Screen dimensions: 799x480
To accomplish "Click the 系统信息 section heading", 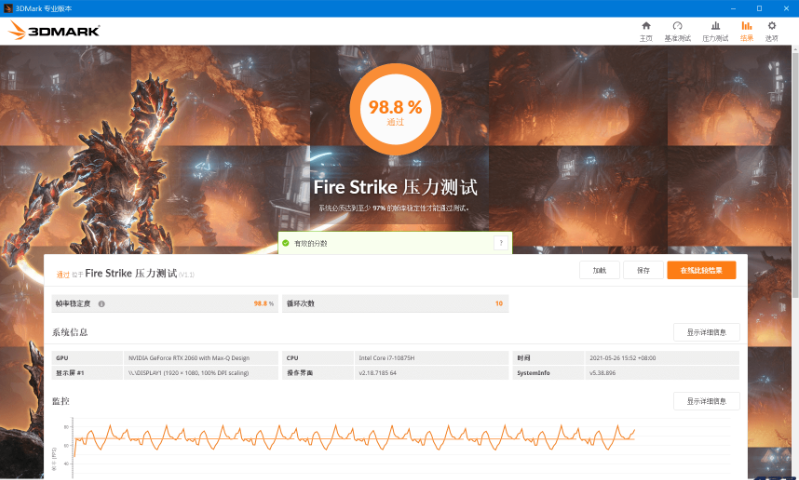I will tap(70, 332).
